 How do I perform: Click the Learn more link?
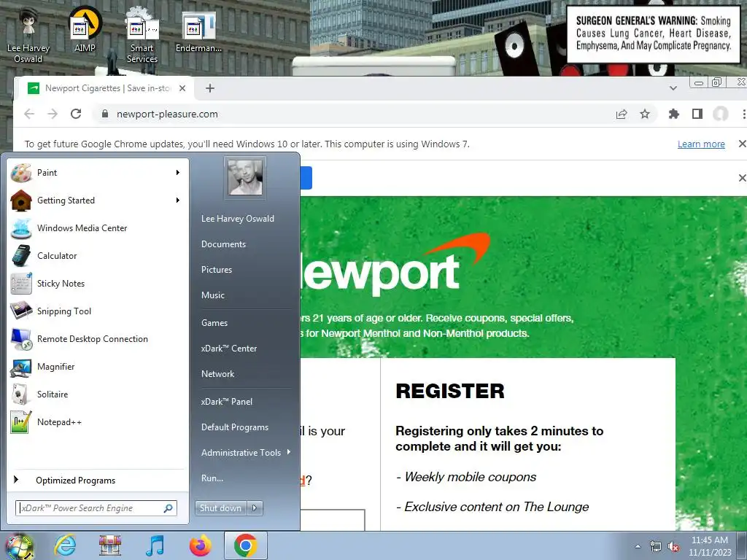click(701, 144)
